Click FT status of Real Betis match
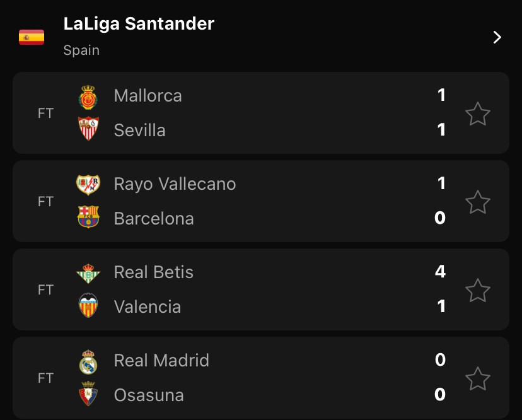The width and height of the screenshot is (522, 420). click(x=45, y=290)
